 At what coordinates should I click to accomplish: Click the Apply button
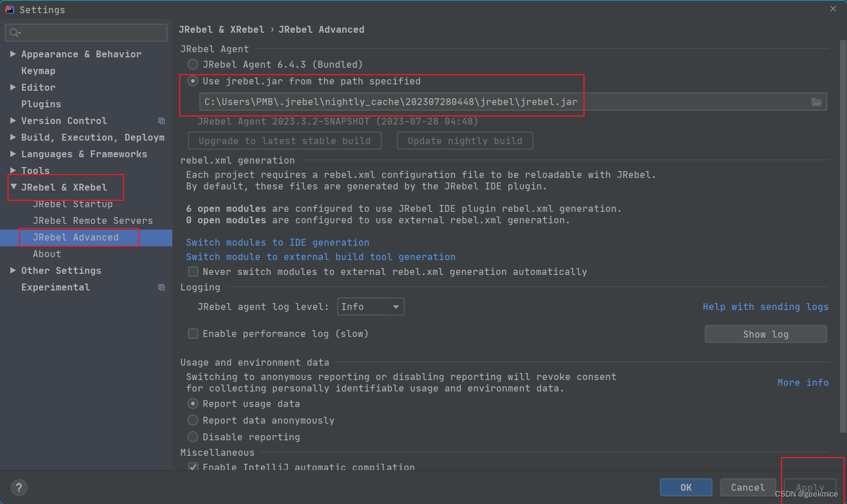(810, 487)
